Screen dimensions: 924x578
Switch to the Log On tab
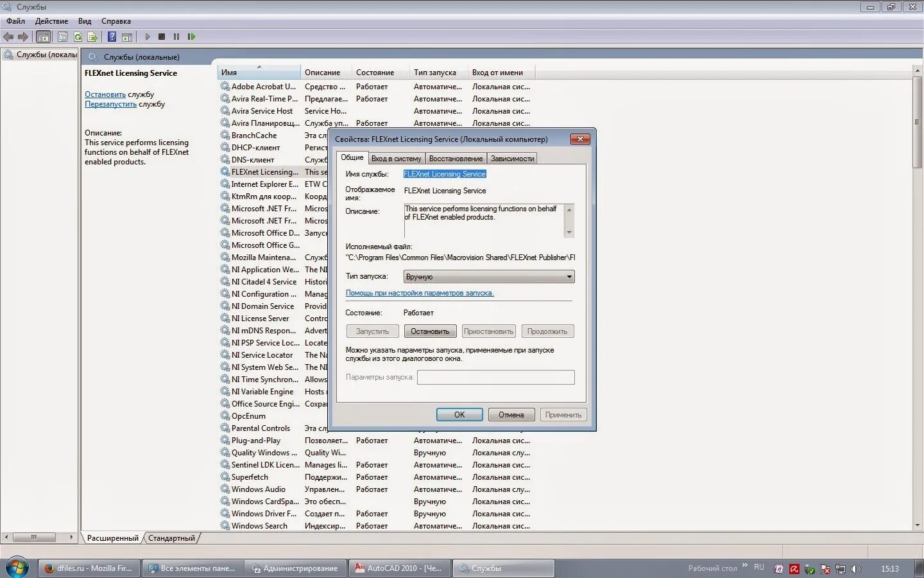(x=397, y=159)
